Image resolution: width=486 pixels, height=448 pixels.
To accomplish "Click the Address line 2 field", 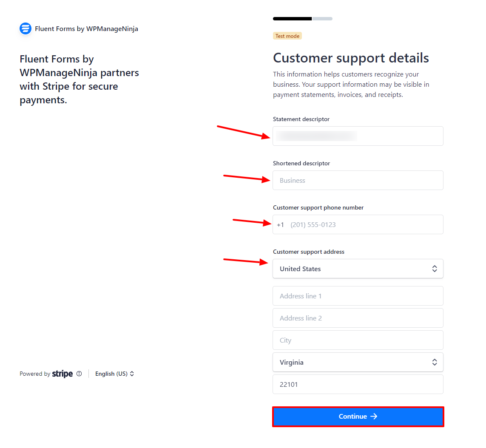I will [358, 318].
